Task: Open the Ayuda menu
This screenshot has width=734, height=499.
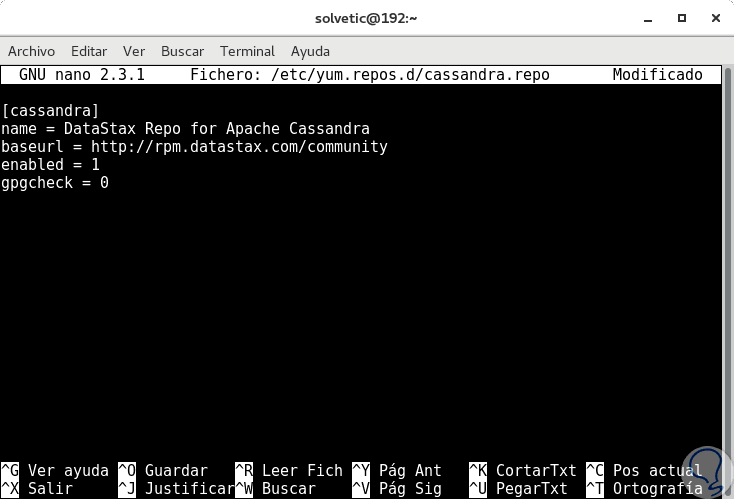Action: (x=310, y=51)
